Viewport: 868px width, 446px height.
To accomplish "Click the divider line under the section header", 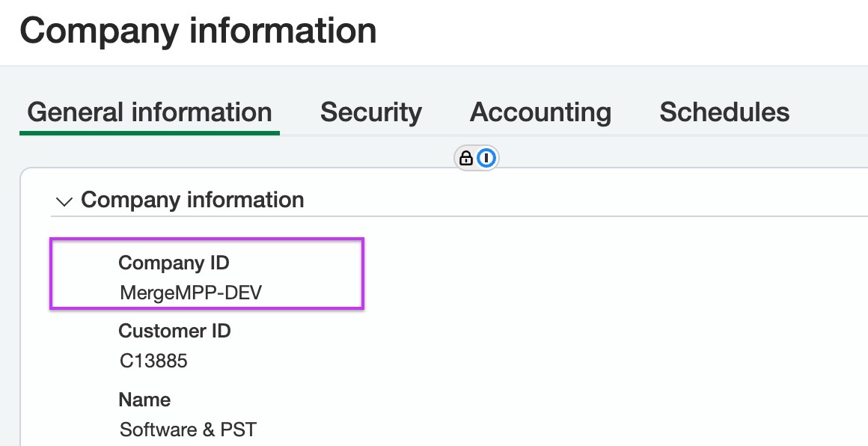I will [459, 216].
